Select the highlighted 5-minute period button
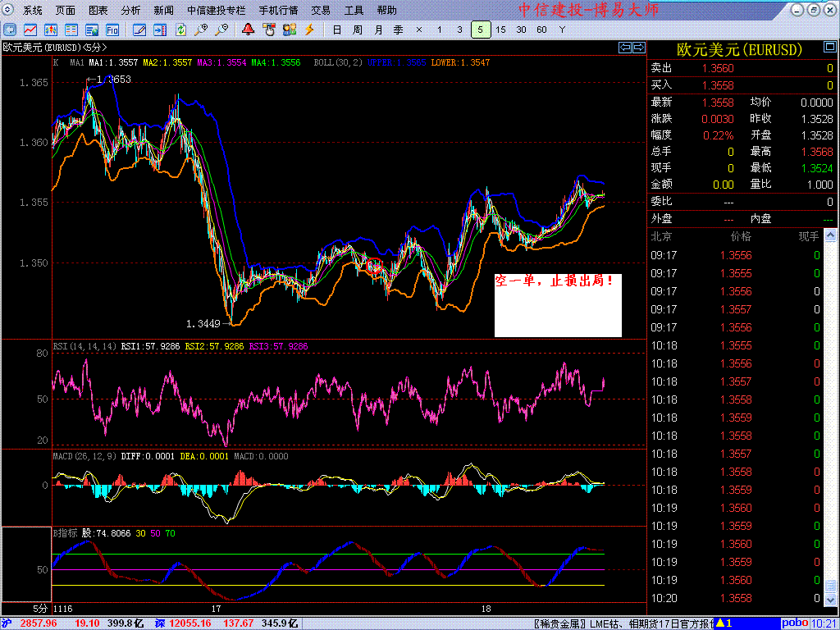Viewport: 840px width, 630px height. [x=481, y=30]
